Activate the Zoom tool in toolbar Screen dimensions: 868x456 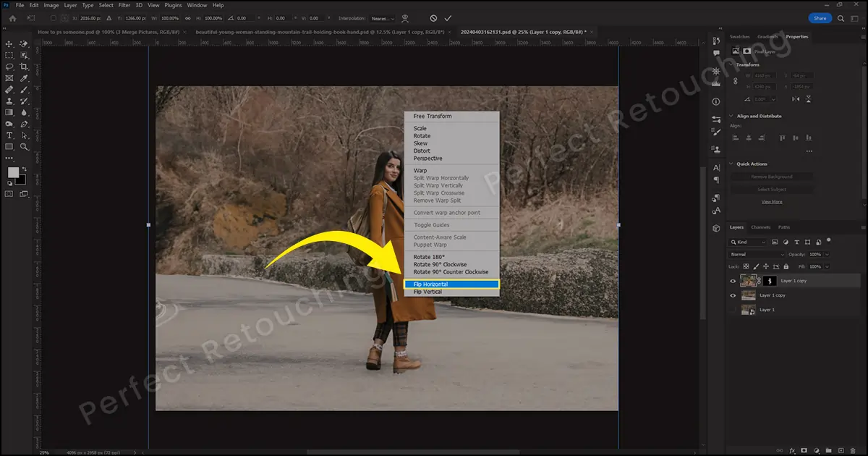tap(24, 147)
